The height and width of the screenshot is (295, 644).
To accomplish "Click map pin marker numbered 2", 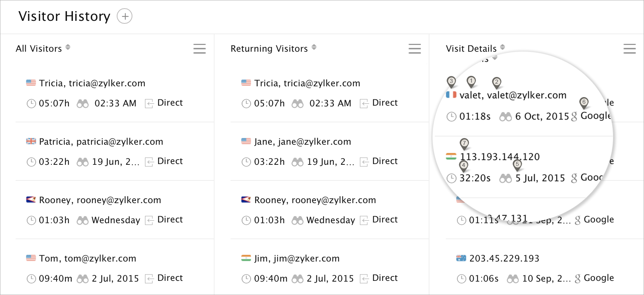I will (x=496, y=82).
